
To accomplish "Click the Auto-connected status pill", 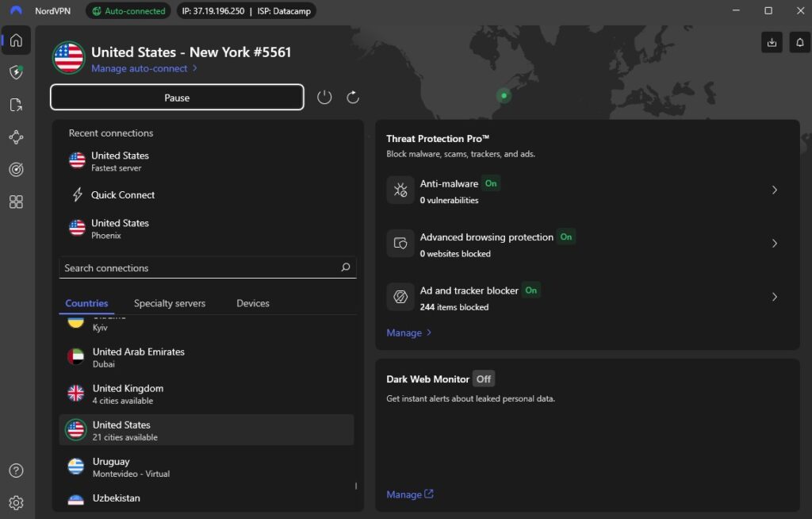I will 128,11.
